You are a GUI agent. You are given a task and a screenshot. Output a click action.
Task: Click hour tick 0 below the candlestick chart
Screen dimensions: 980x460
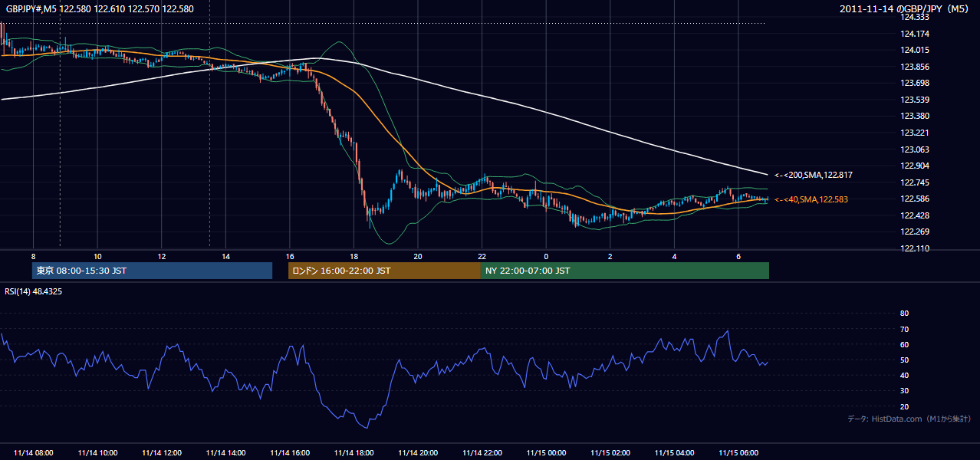pyautogui.click(x=546, y=256)
